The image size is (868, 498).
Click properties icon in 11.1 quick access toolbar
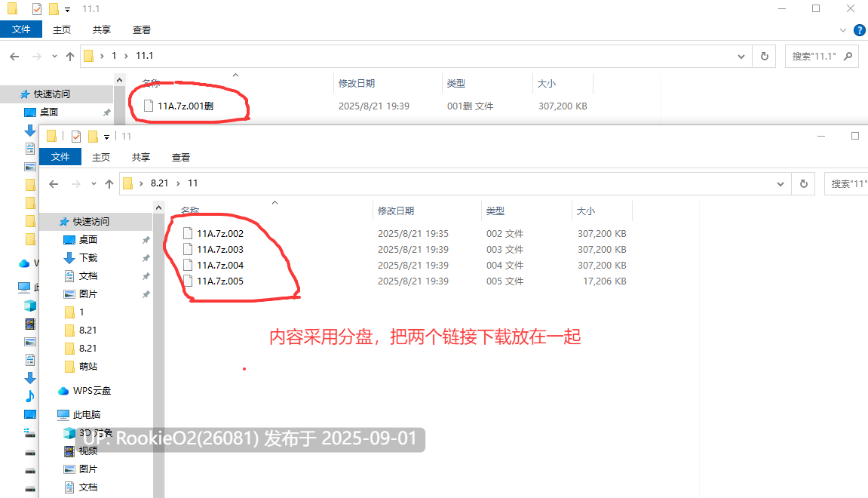(36, 9)
